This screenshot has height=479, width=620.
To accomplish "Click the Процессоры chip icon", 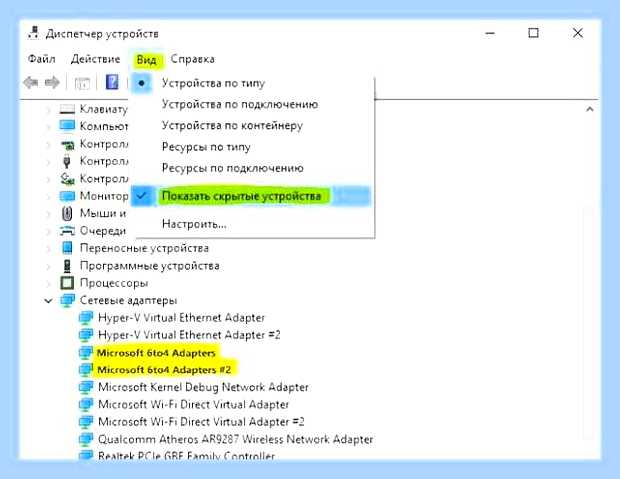I will 67,283.
